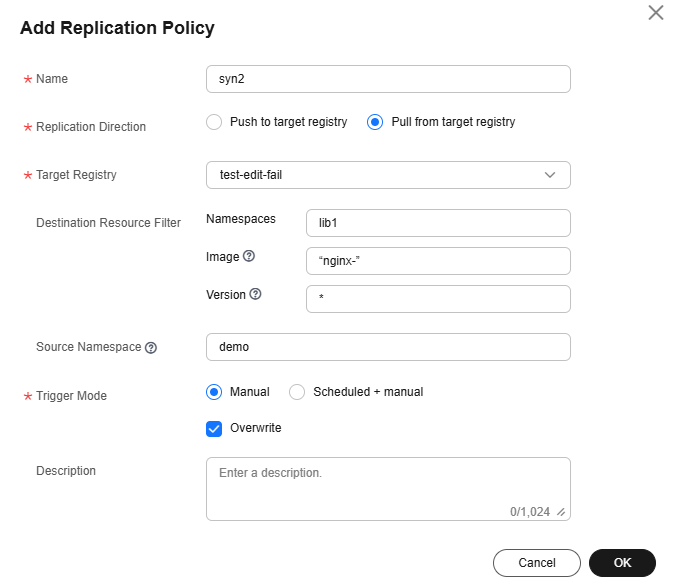Click the Target Registry chevron arrow
679x586 pixels.
[x=550, y=175]
